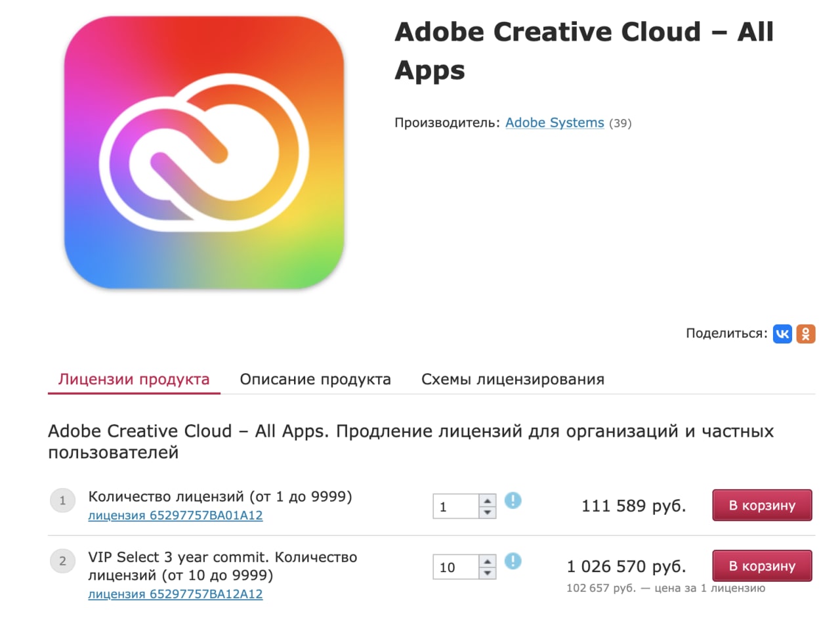
Task: Click the info icon for VIP Select row
Action: (513, 561)
